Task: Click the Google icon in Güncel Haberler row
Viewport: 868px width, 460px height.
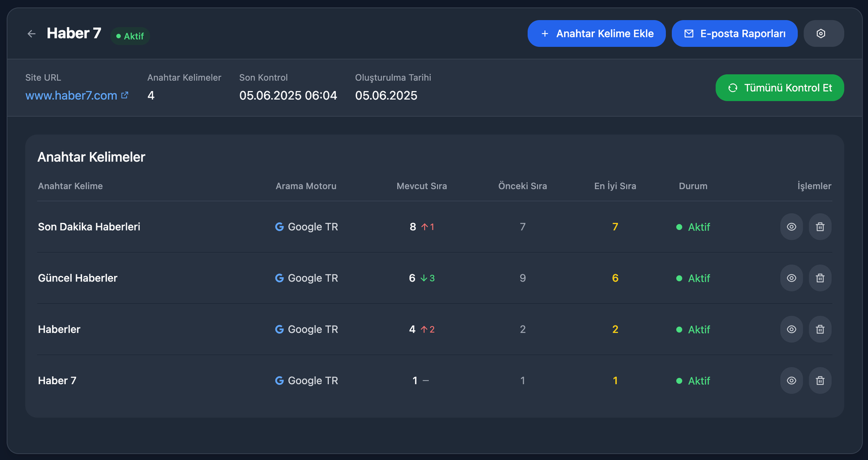Action: pos(279,278)
